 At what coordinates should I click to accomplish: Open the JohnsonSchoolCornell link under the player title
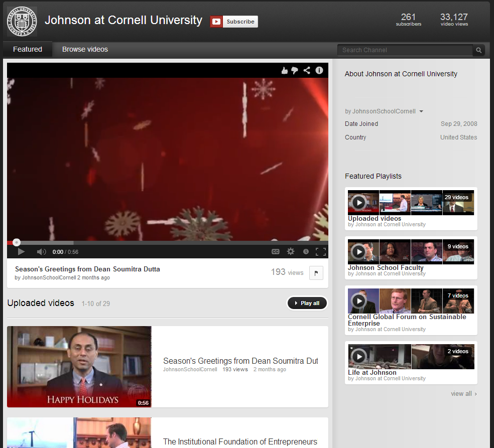coord(49,277)
